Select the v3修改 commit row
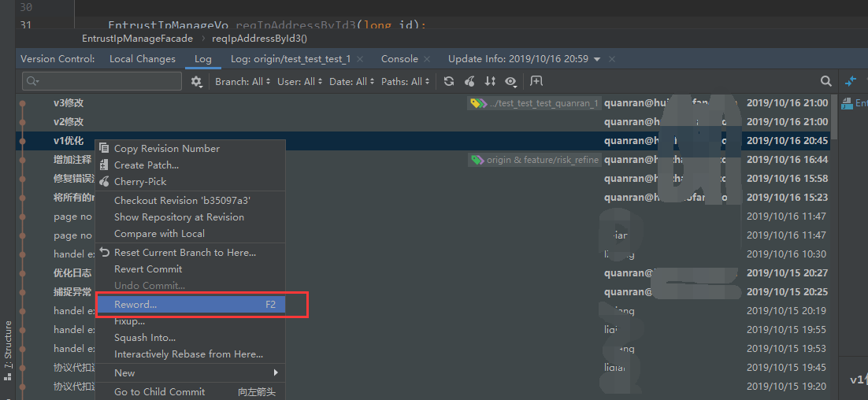Viewport: 868px width, 400px height. (424, 103)
